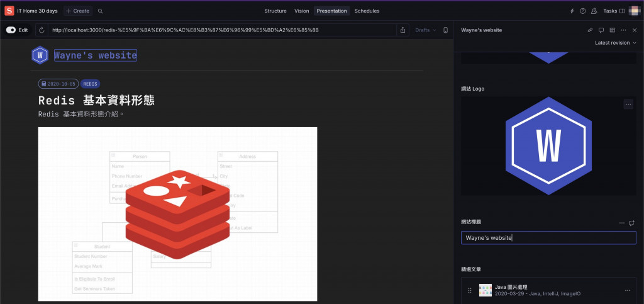The width and height of the screenshot is (644, 304).
Task: Click the Redis 基本資料形態介紹 subtitle text
Action: pos(81,114)
